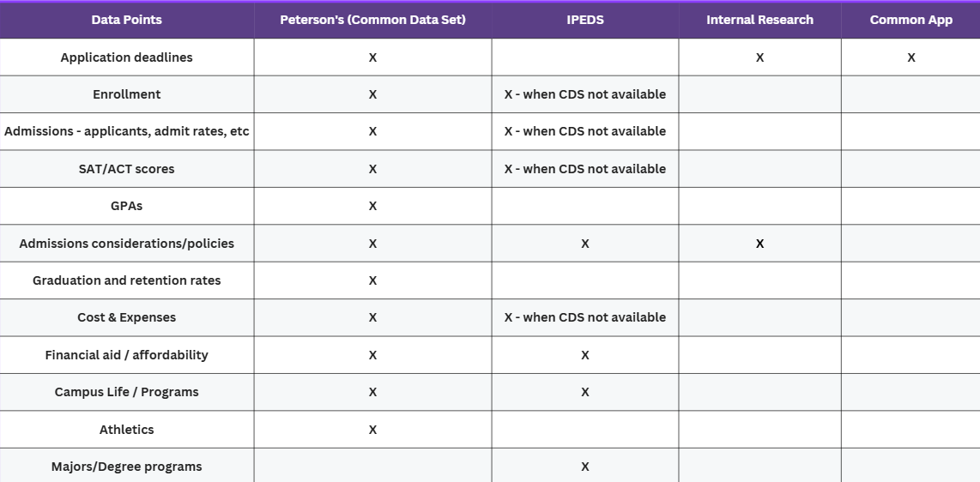Select the "Financial aid / affordability" cell
The image size is (980, 482).
click(126, 355)
